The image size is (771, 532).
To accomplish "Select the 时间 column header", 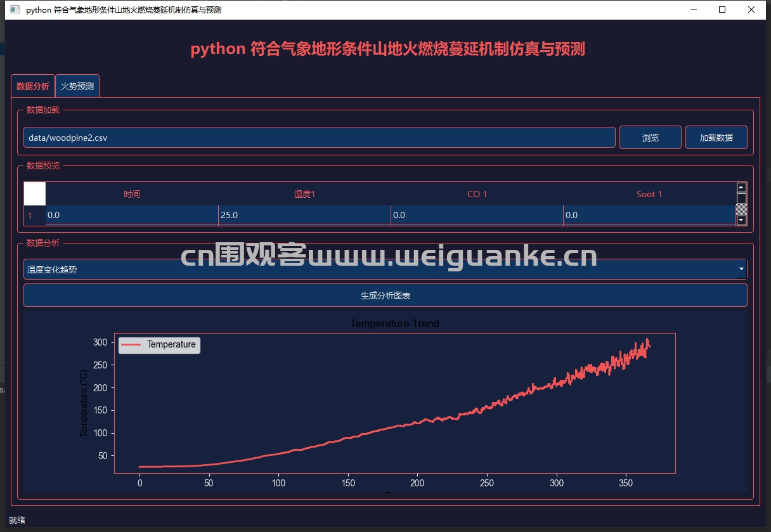I will (x=132, y=194).
